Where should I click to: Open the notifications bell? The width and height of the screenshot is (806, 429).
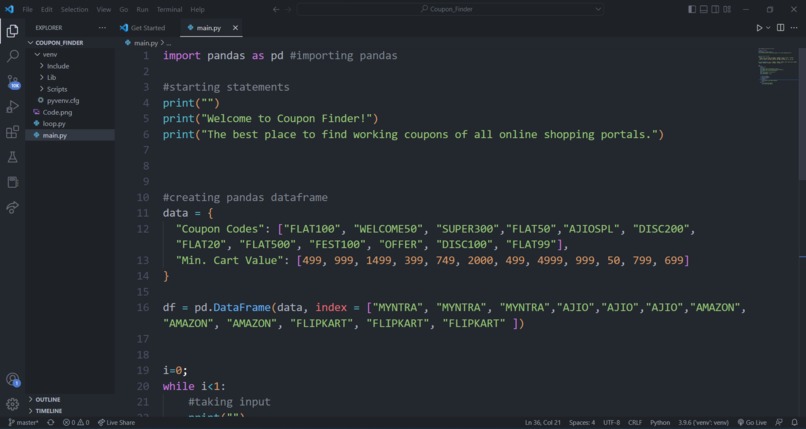(x=794, y=422)
